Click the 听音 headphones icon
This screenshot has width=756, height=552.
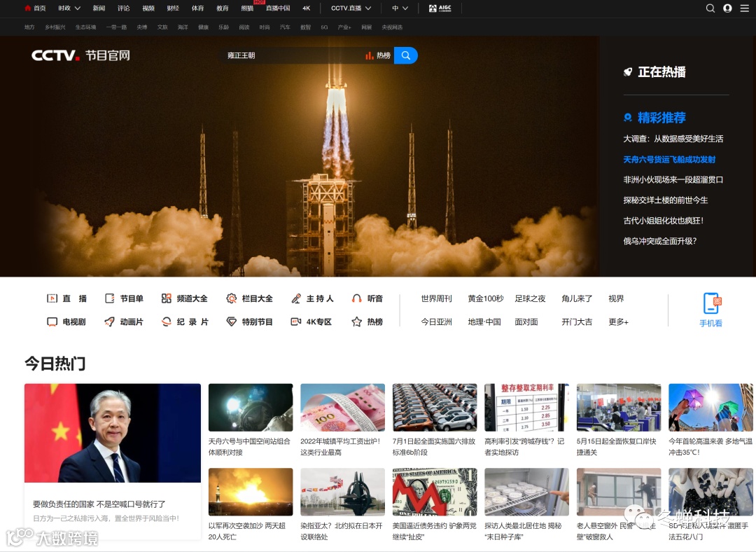[x=357, y=298]
